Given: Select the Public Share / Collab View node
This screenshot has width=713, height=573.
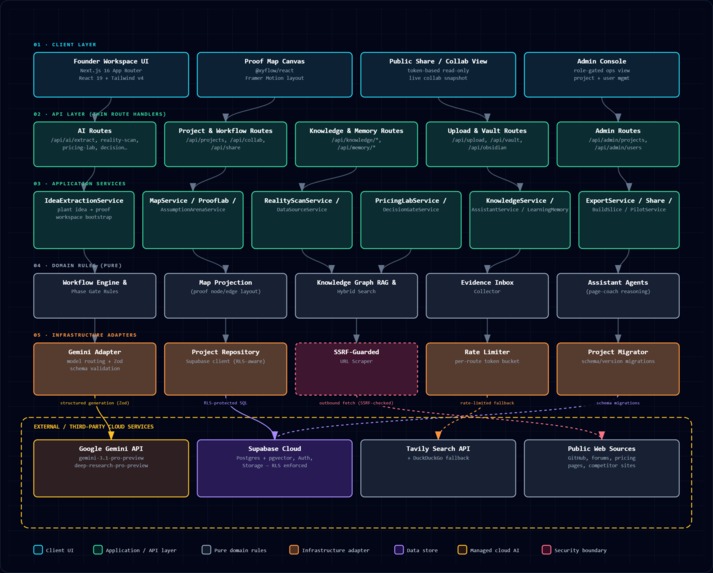Looking at the screenshot, I should coord(438,75).
